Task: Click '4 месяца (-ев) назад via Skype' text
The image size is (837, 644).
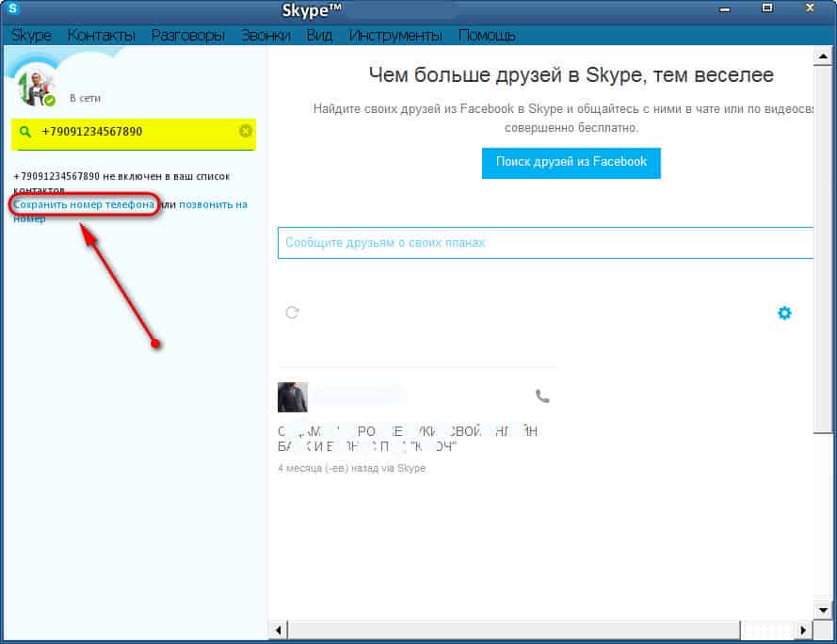Action: click(351, 468)
